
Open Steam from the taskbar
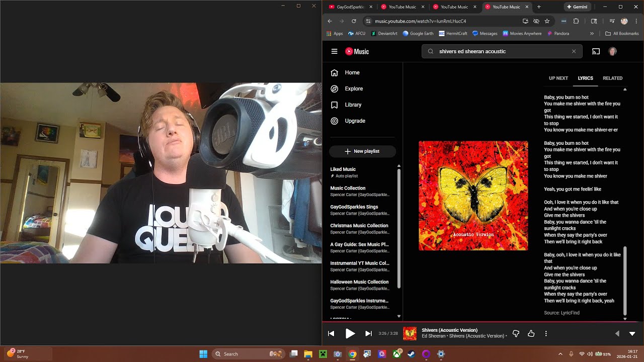pos(412,354)
